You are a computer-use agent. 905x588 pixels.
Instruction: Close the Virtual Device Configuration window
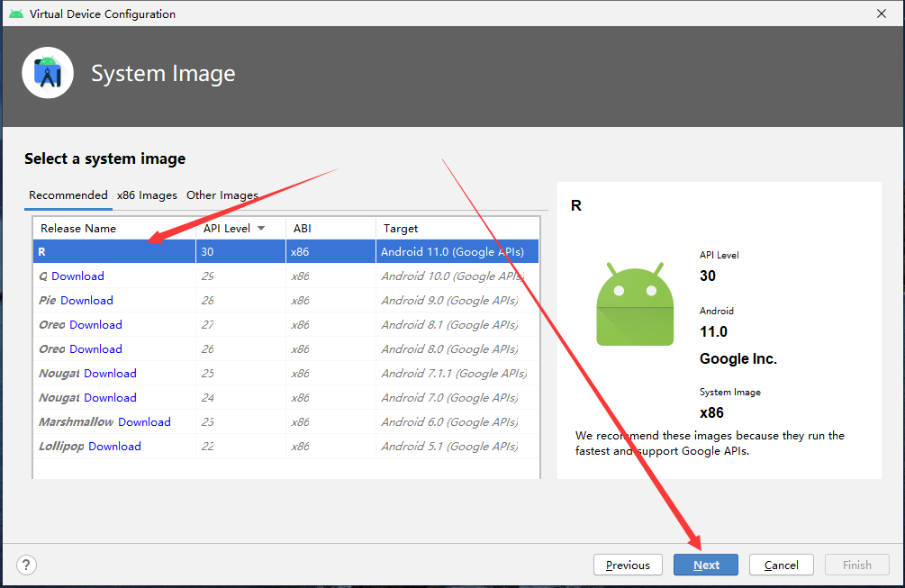point(882,14)
